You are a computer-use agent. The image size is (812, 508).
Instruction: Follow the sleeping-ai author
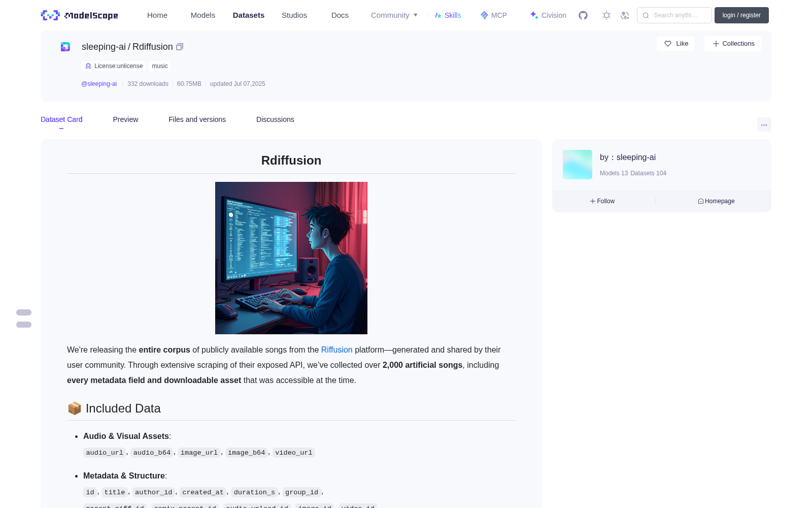point(602,201)
